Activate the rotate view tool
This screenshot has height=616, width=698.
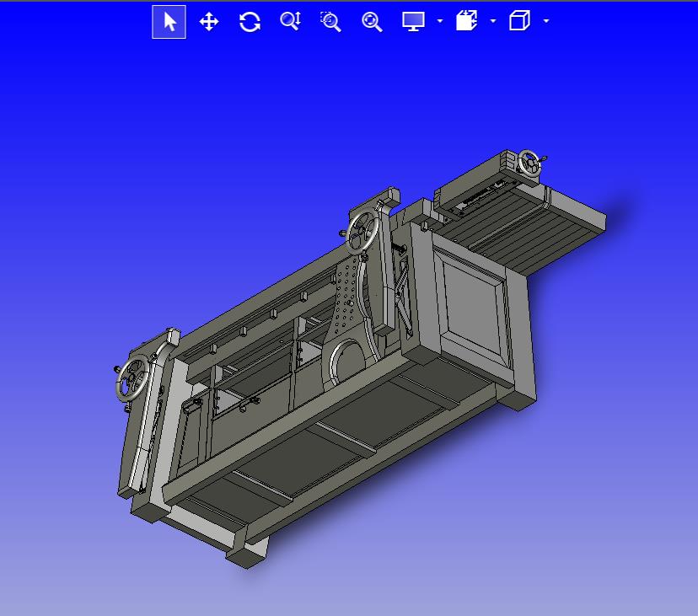click(x=250, y=22)
